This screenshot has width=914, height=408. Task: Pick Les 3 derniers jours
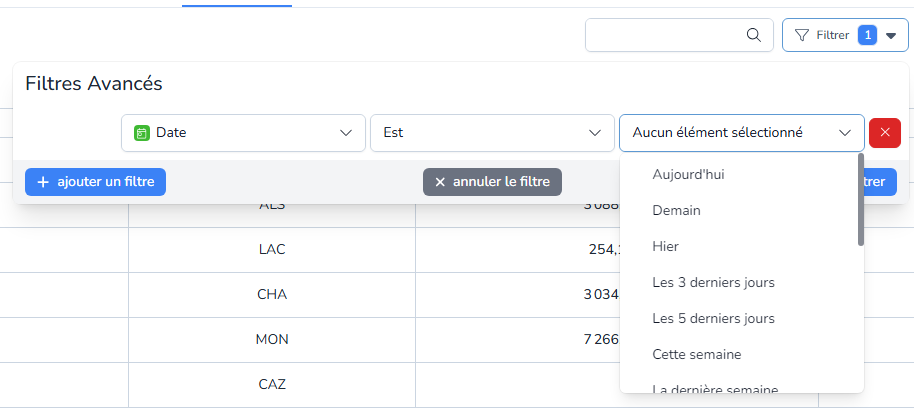click(713, 282)
